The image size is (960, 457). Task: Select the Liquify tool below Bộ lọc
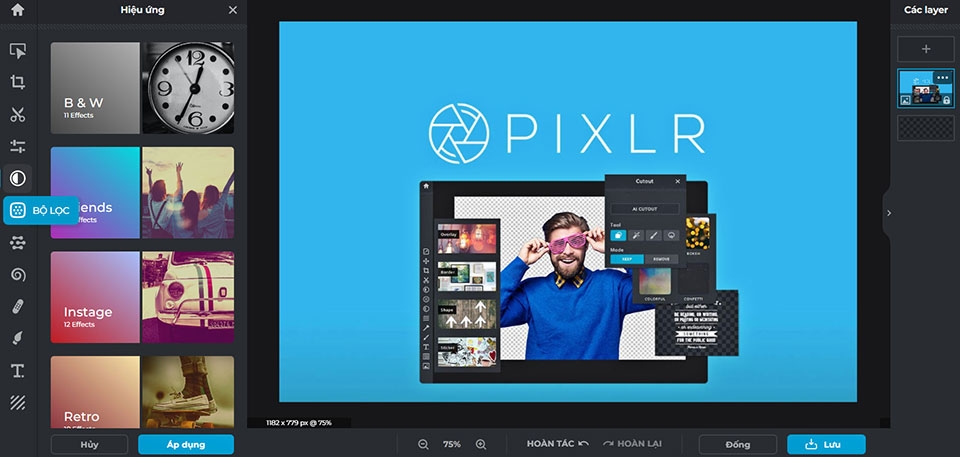[18, 243]
